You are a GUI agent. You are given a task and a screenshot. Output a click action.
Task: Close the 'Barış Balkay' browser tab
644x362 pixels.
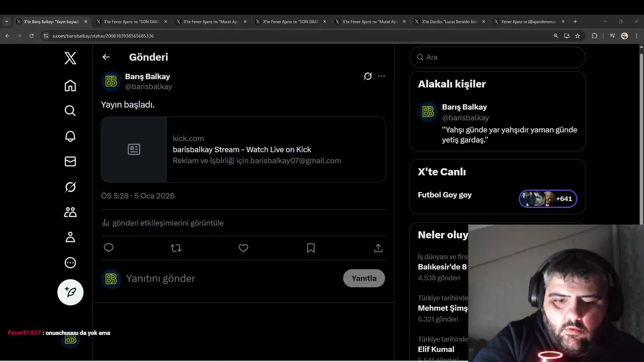86,22
